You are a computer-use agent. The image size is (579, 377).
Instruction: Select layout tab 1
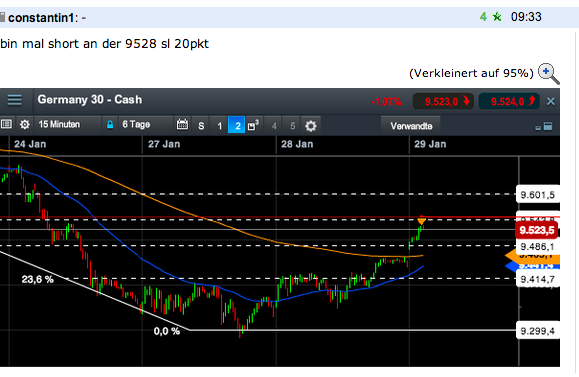tap(219, 126)
